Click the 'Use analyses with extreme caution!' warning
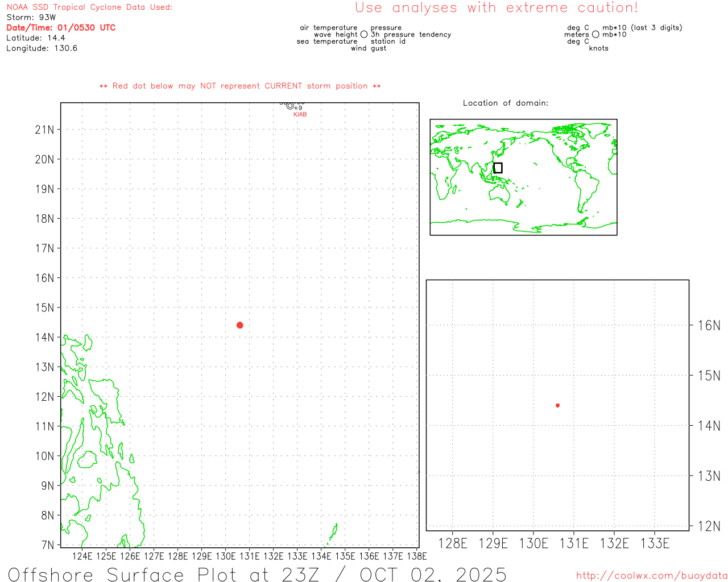 (496, 8)
